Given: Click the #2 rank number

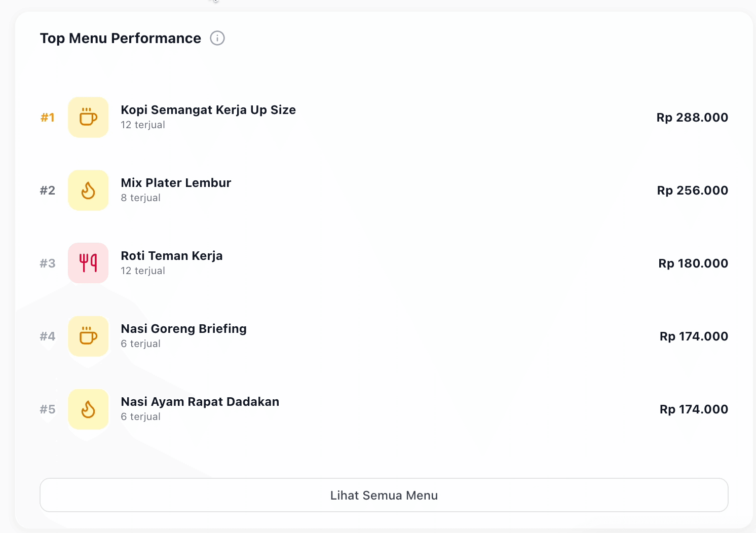Looking at the screenshot, I should [x=48, y=191].
